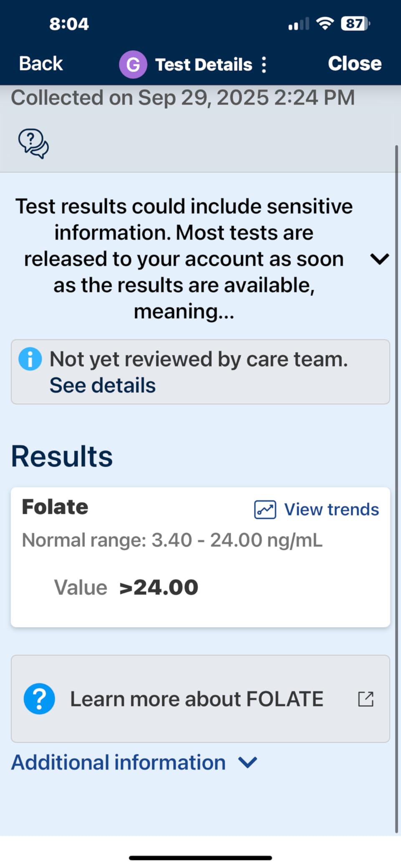Tap the sensitive information notice text

[x=184, y=259]
